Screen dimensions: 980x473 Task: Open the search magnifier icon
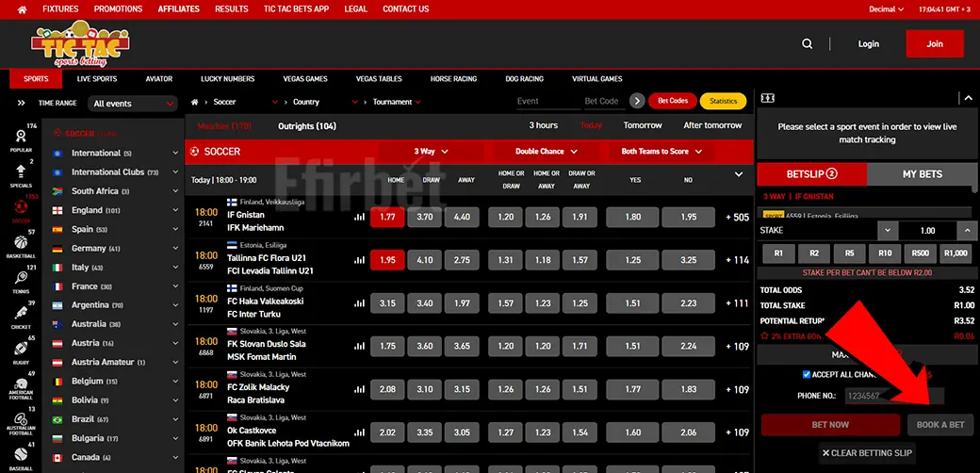[x=808, y=43]
